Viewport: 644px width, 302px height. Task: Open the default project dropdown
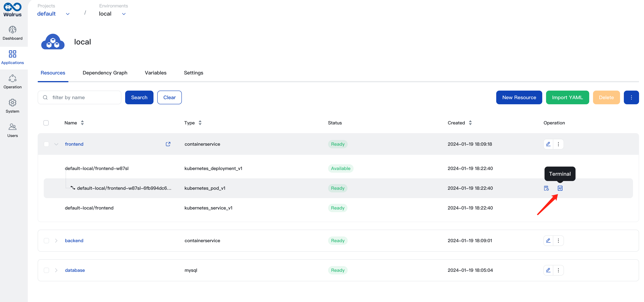pyautogui.click(x=53, y=14)
